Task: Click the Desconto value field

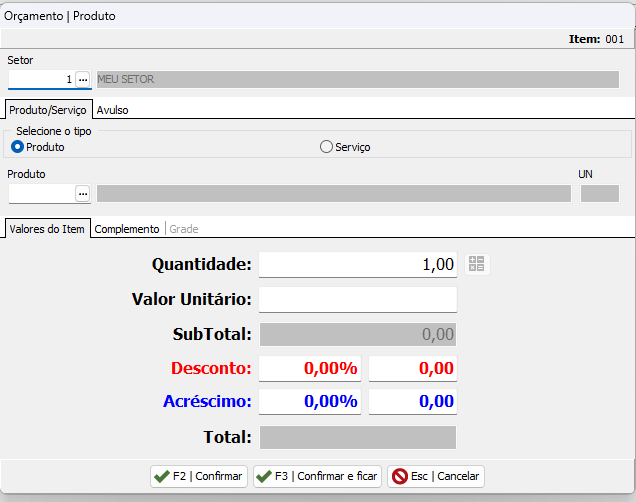Action: (413, 368)
